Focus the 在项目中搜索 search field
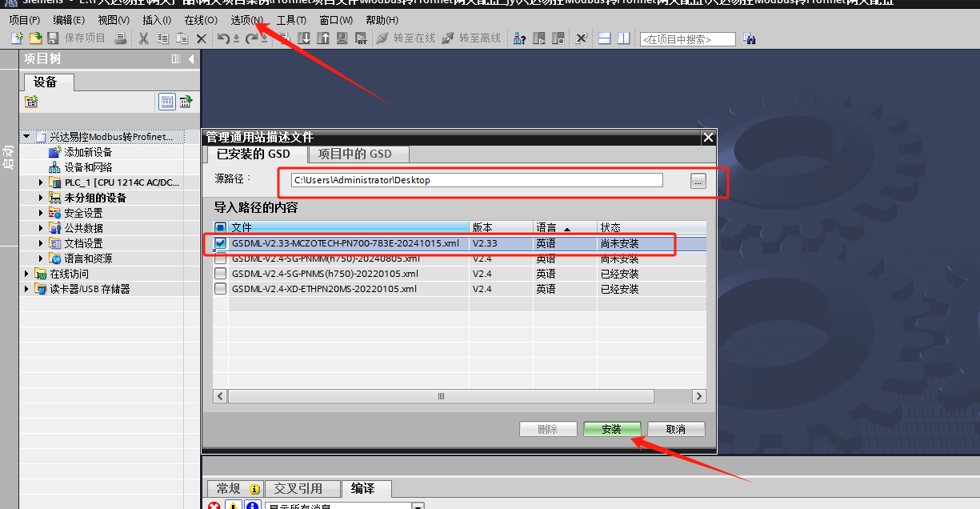Screen dimensions: 980x509 coord(688,39)
